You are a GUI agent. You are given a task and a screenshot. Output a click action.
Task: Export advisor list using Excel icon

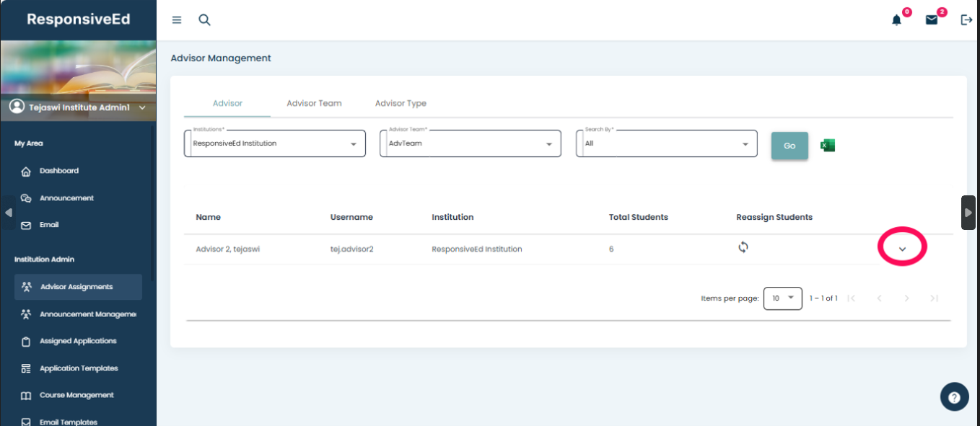click(x=828, y=146)
